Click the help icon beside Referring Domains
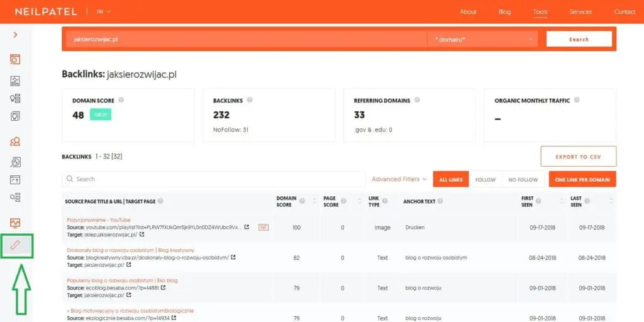 point(418,100)
